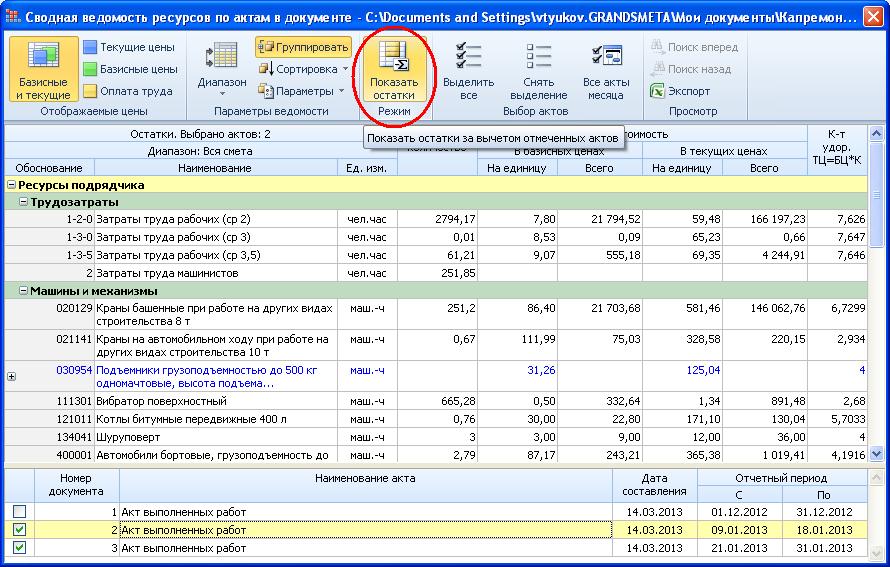Uncheck the box for act number 2
This screenshot has width=890, height=567.
(x=20, y=530)
